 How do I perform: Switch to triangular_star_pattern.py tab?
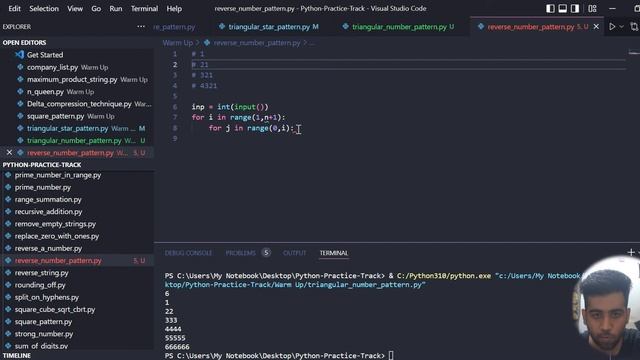pos(269,27)
